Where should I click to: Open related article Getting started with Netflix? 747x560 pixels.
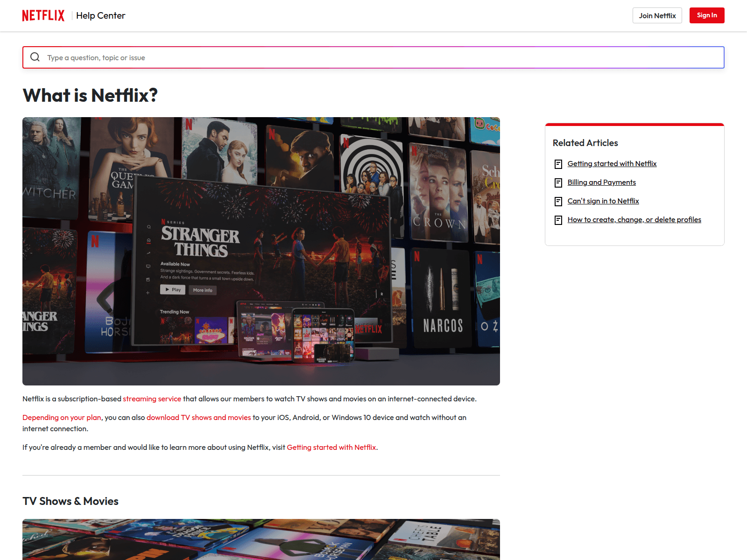(x=612, y=164)
